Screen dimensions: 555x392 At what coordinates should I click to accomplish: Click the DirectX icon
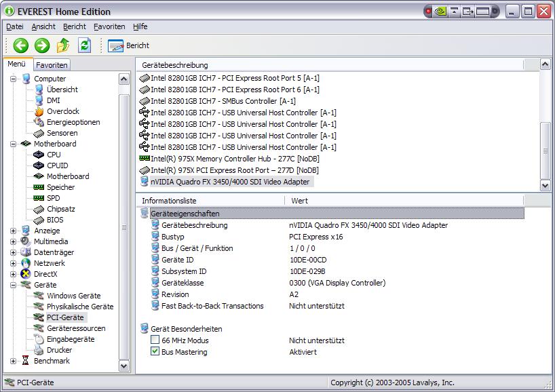click(x=26, y=274)
